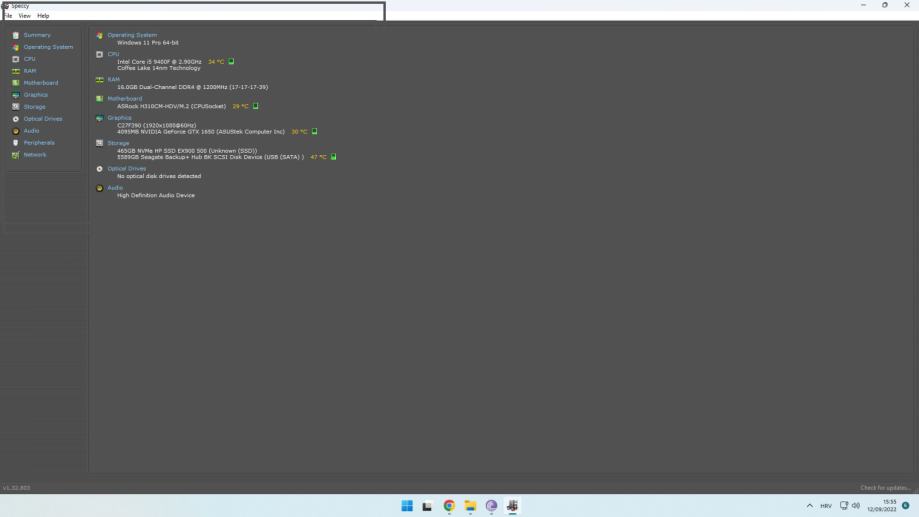Click the Operating System heading in summary
Image resolution: width=919 pixels, height=517 pixels.
coord(132,35)
